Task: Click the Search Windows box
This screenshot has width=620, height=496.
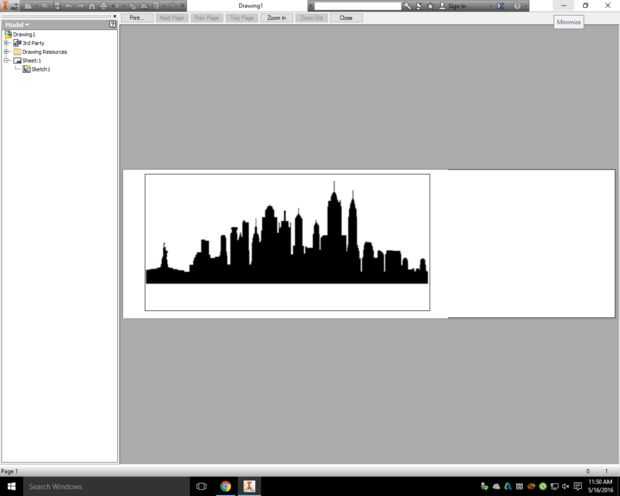Action: pos(106,487)
